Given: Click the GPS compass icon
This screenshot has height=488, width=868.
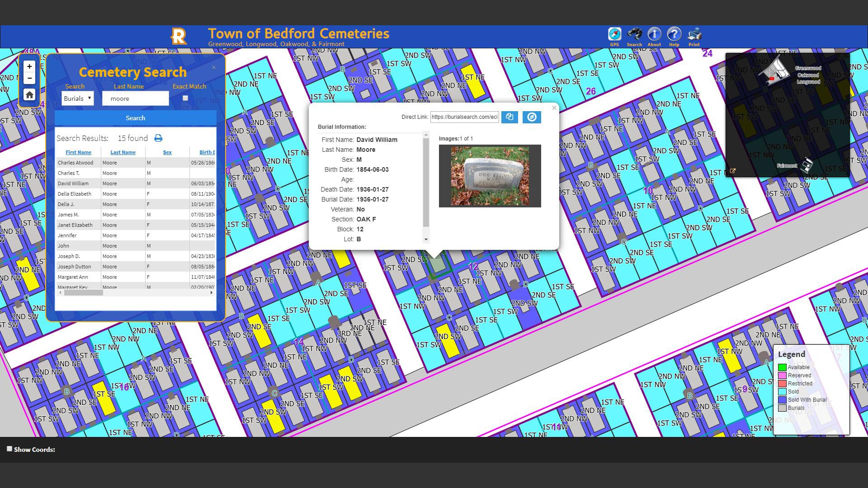Looking at the screenshot, I should (614, 34).
